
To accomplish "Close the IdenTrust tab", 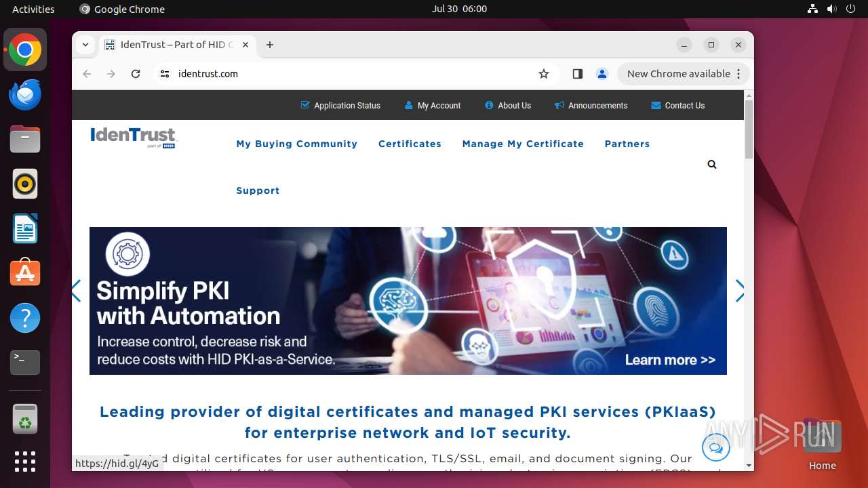I will pyautogui.click(x=245, y=45).
